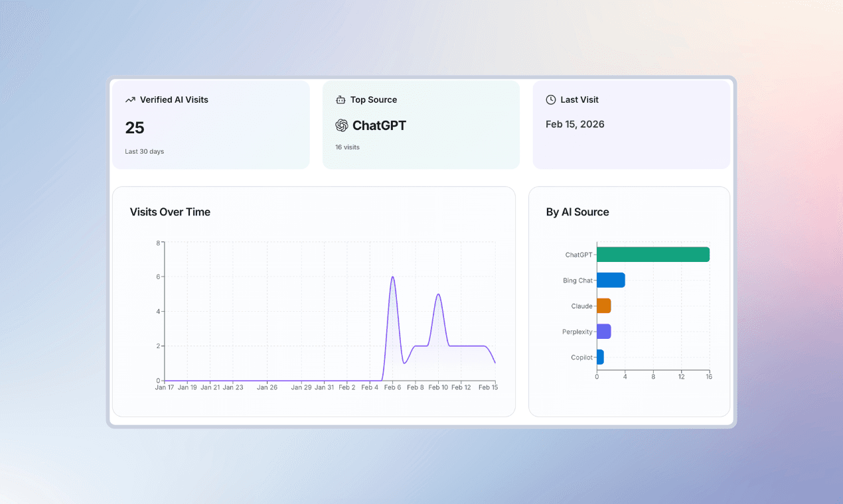
Task: Click the Jan 17 axis label
Action: click(165, 387)
